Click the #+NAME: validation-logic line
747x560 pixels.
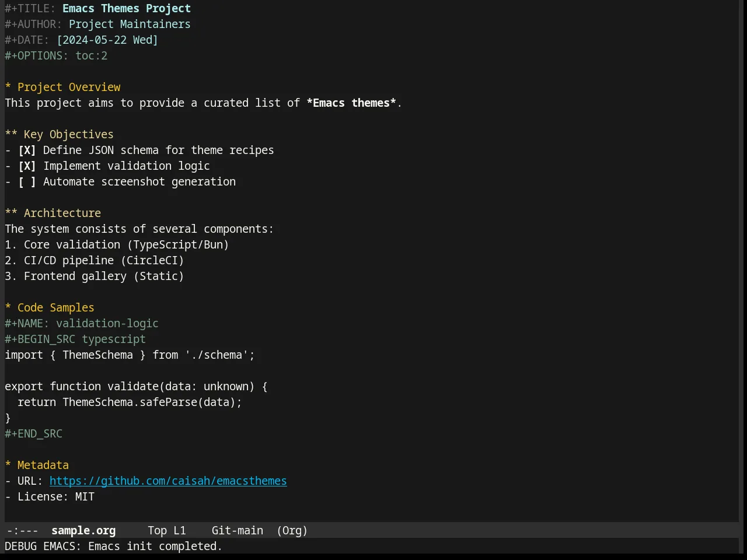tap(82, 324)
